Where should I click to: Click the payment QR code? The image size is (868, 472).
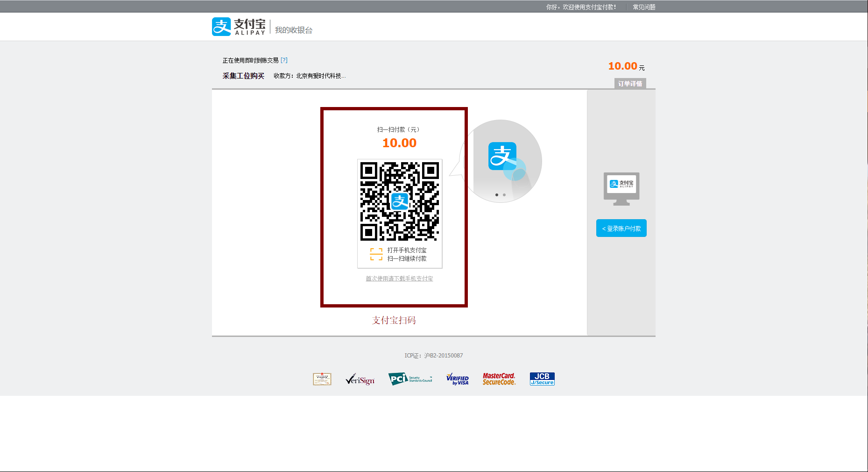tap(400, 201)
